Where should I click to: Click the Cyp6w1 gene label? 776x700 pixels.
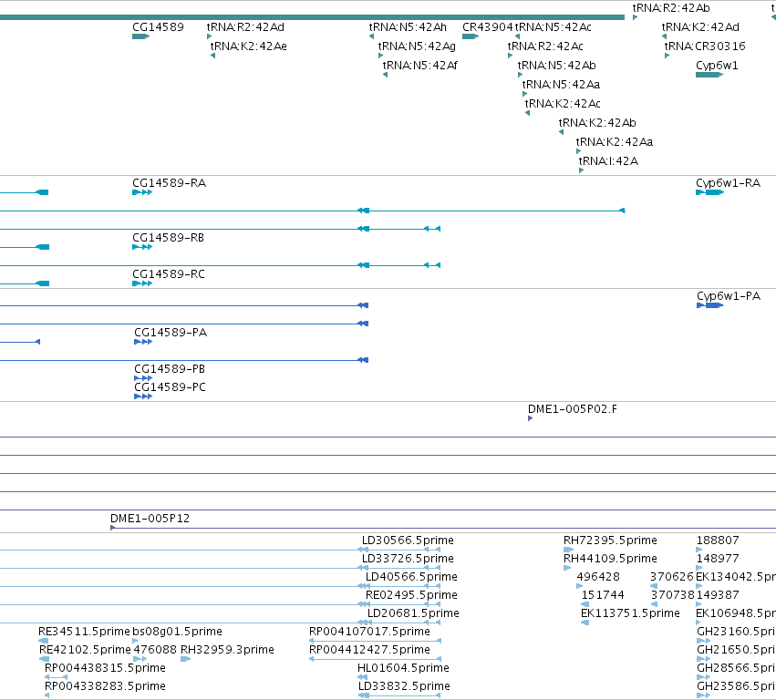(717, 66)
